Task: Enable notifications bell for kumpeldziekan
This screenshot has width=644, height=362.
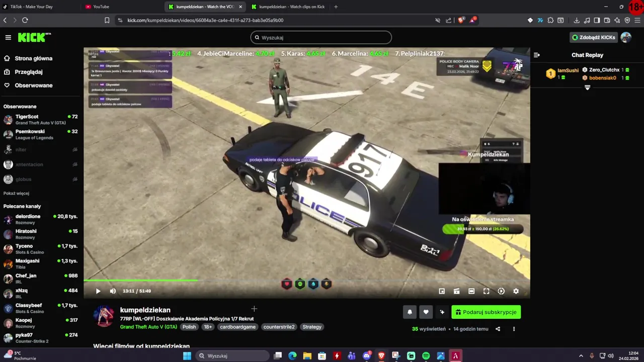Action: (x=410, y=312)
